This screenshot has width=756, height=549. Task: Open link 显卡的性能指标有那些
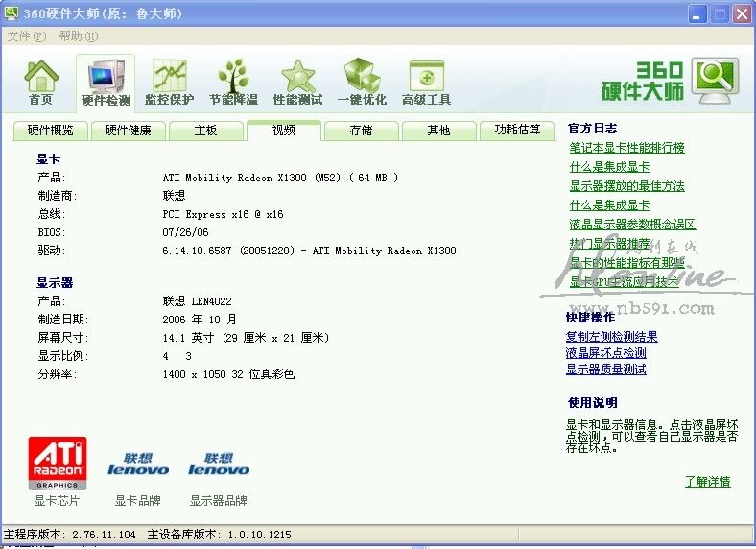pos(626,262)
